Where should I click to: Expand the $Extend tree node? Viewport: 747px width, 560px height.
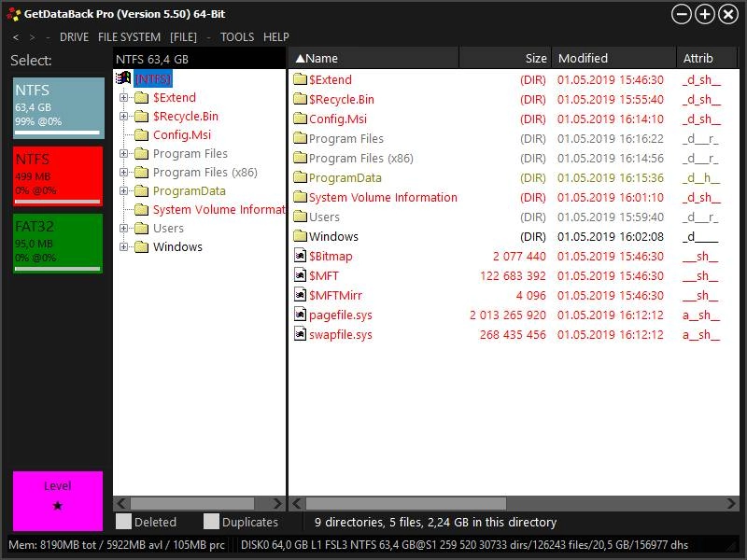coord(123,98)
